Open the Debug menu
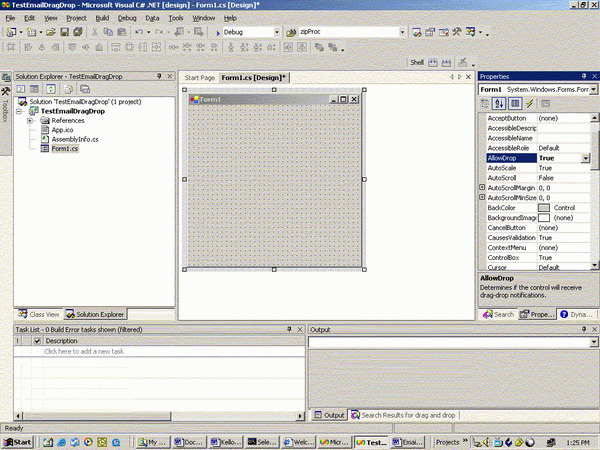The height and width of the screenshot is (450, 600). (x=127, y=18)
